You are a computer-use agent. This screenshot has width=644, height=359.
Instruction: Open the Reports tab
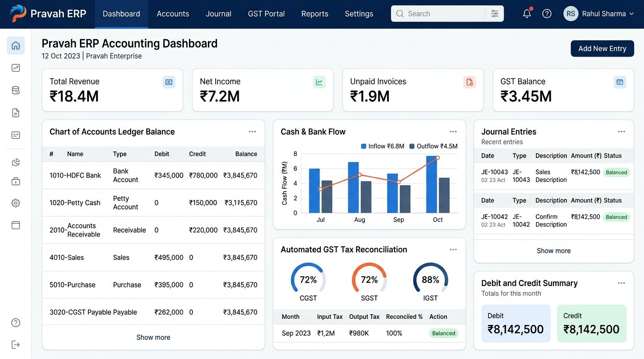click(x=315, y=14)
